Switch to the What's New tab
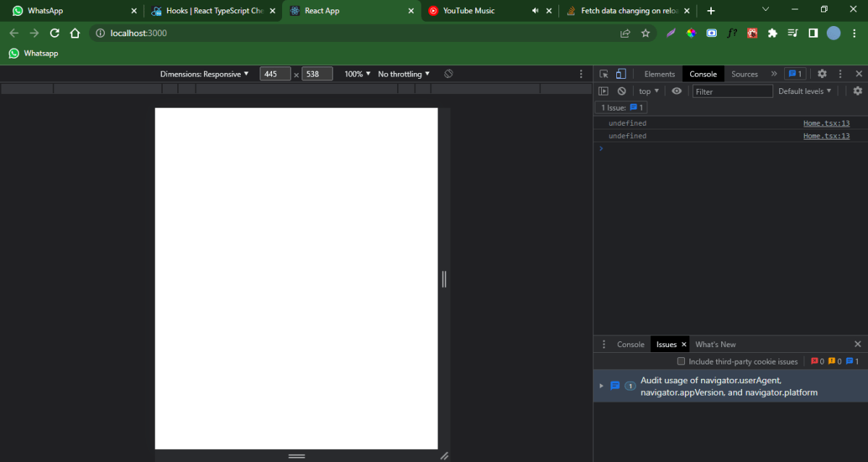 coord(715,343)
